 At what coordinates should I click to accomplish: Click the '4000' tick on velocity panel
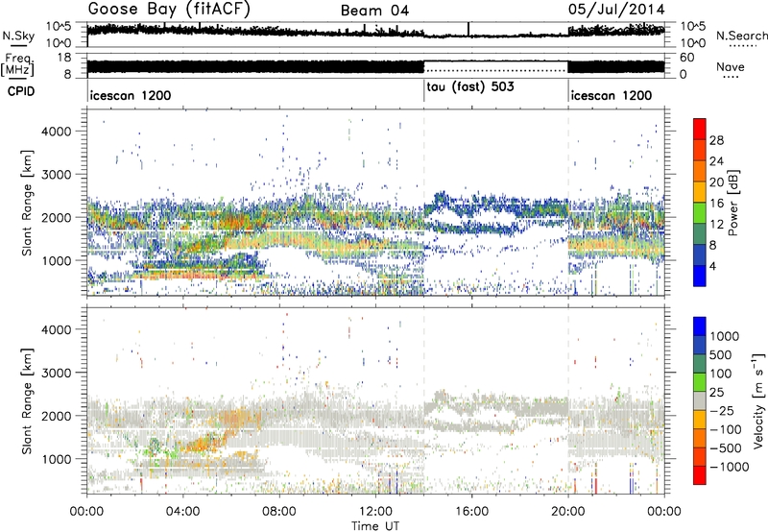[56, 329]
